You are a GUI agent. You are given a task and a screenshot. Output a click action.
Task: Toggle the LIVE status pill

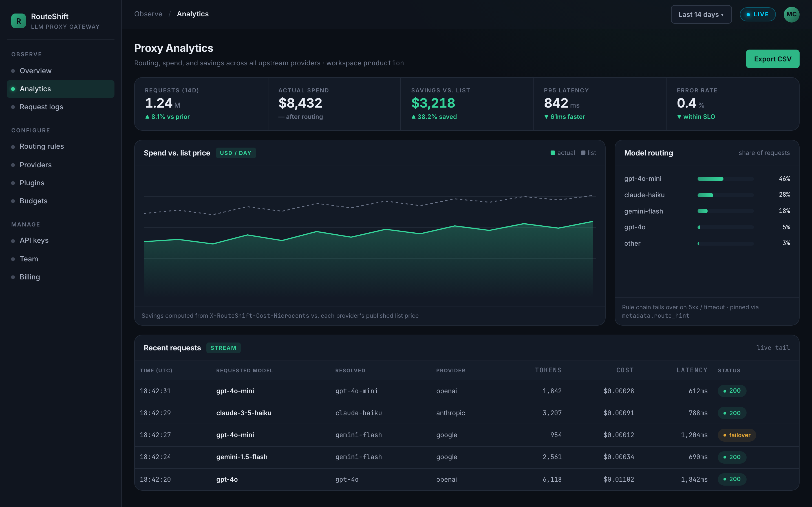pos(758,14)
